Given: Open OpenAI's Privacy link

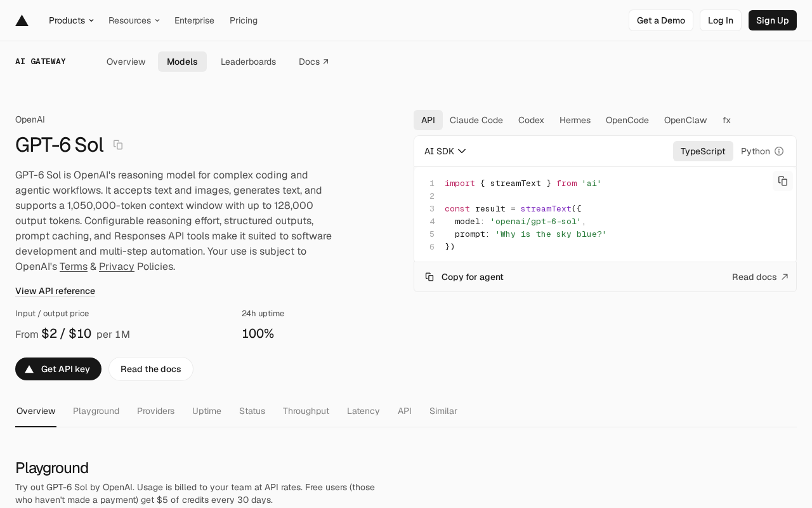Looking at the screenshot, I should [x=117, y=266].
